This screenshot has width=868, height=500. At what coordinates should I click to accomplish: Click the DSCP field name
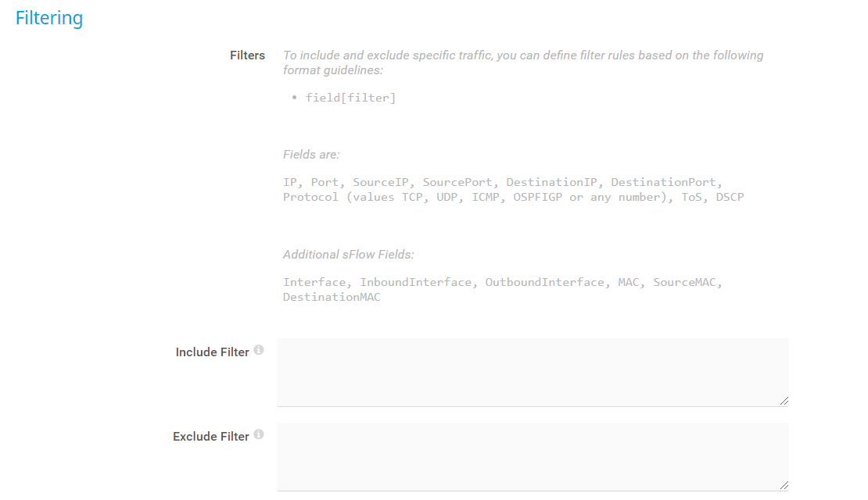[730, 198]
